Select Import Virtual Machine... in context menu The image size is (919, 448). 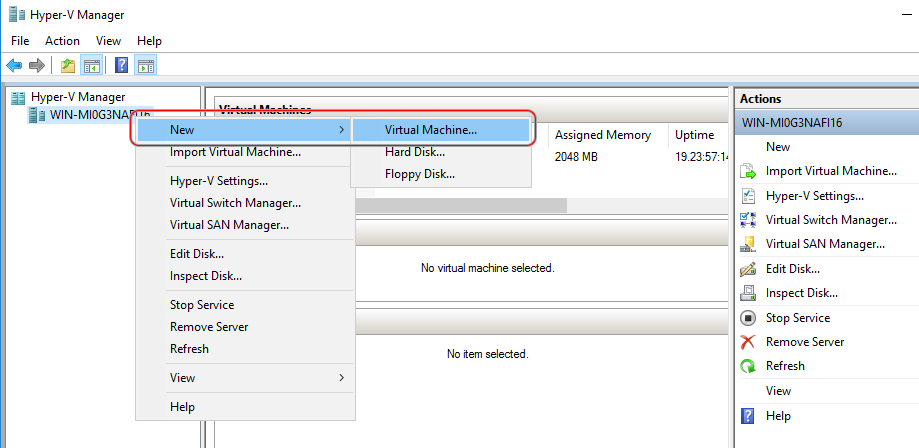(x=243, y=152)
